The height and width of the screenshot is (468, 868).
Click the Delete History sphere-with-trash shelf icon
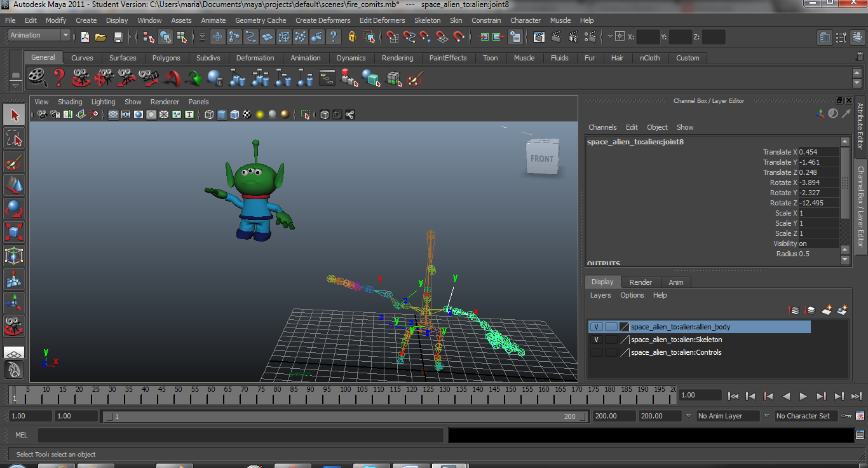tap(215, 78)
